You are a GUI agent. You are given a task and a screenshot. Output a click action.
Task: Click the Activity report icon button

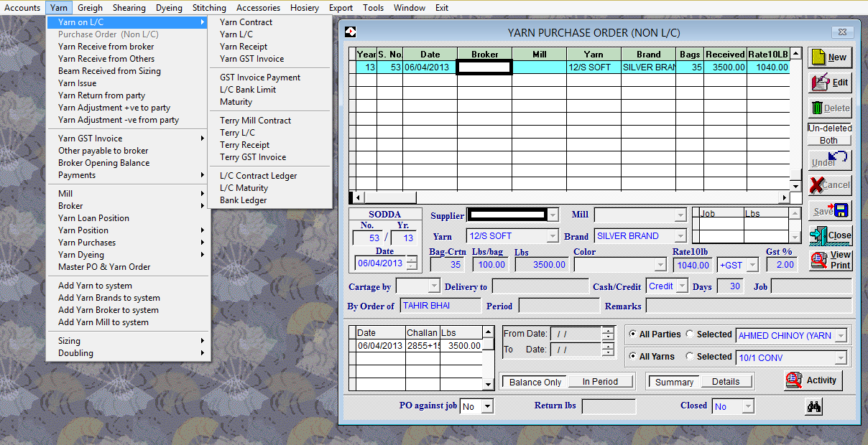click(793, 380)
